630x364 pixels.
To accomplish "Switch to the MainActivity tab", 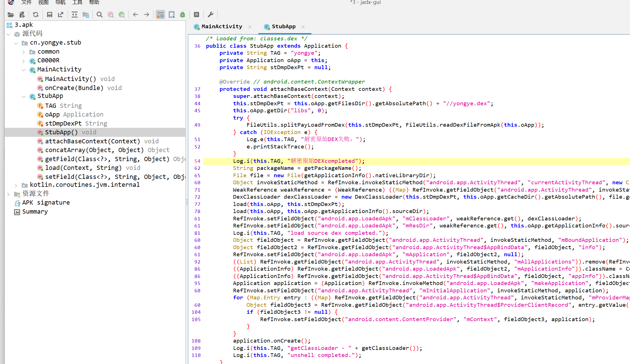I will [222, 27].
